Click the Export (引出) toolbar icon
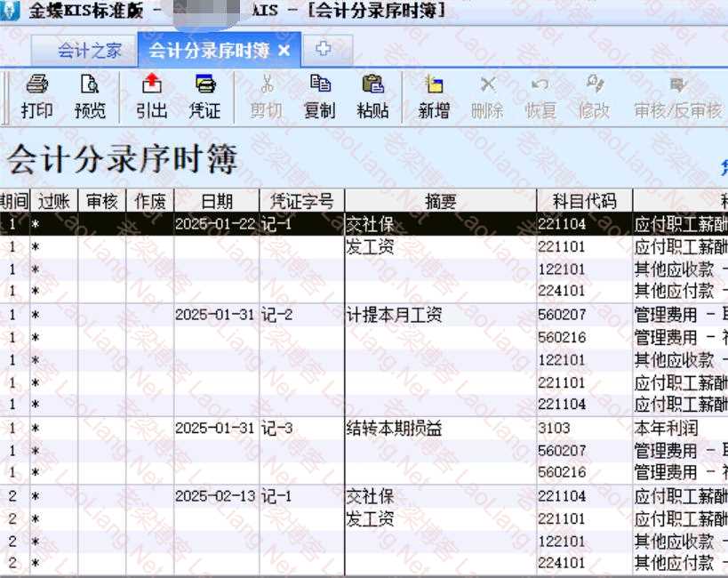Viewport: 728px width, 578px height. coord(152,97)
